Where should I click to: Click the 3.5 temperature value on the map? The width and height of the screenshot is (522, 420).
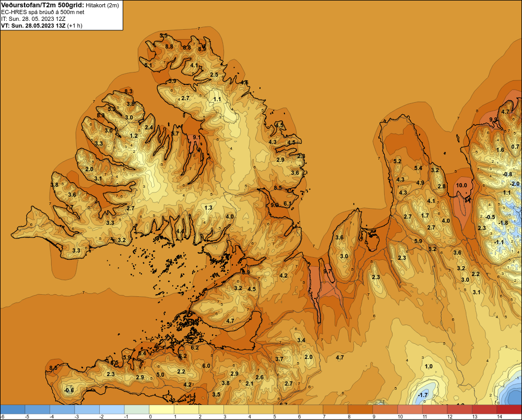pos(216,394)
